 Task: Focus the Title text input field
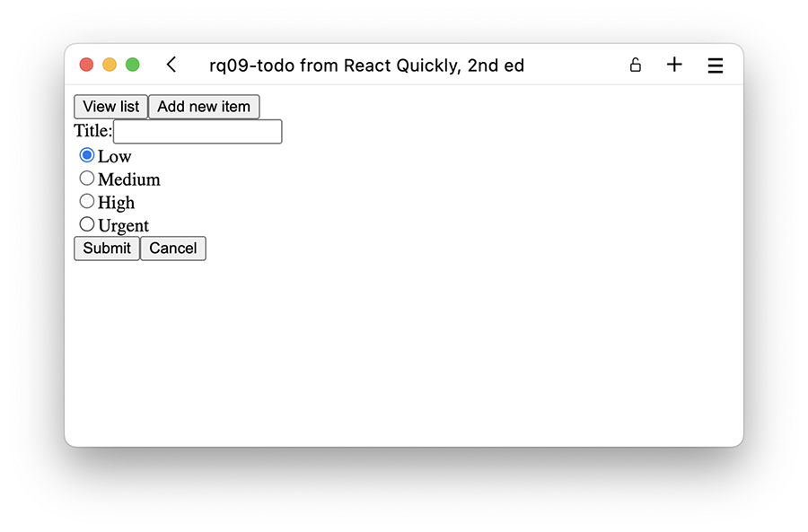point(198,132)
